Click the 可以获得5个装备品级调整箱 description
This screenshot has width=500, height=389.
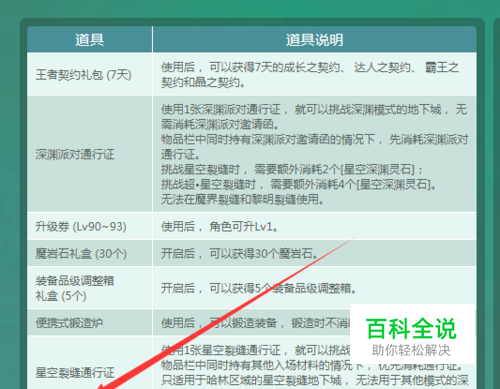pos(258,288)
